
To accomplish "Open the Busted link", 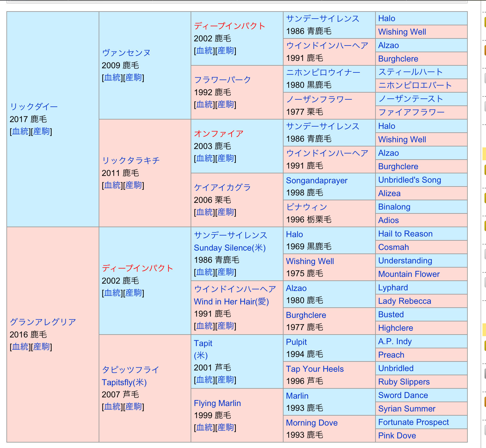I will click(x=391, y=314).
